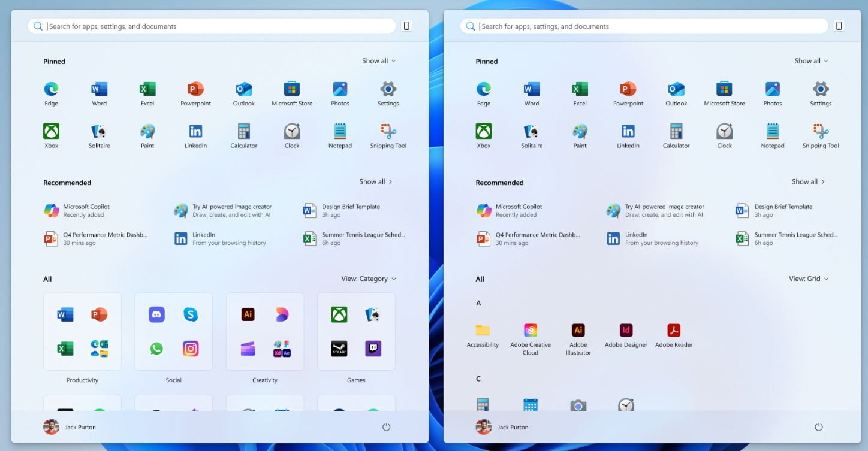
Task: Open Snipping Tool in right menu
Action: tap(821, 135)
